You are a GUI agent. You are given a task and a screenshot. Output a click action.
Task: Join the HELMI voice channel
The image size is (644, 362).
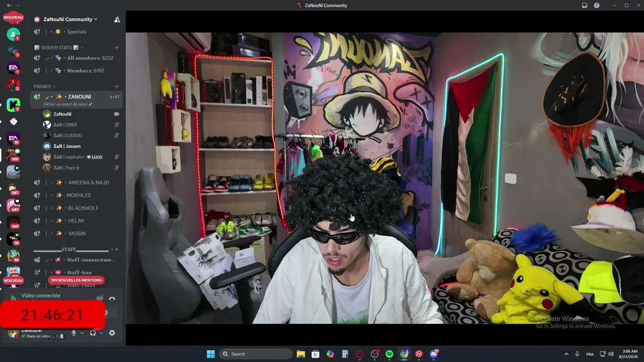tap(76, 221)
